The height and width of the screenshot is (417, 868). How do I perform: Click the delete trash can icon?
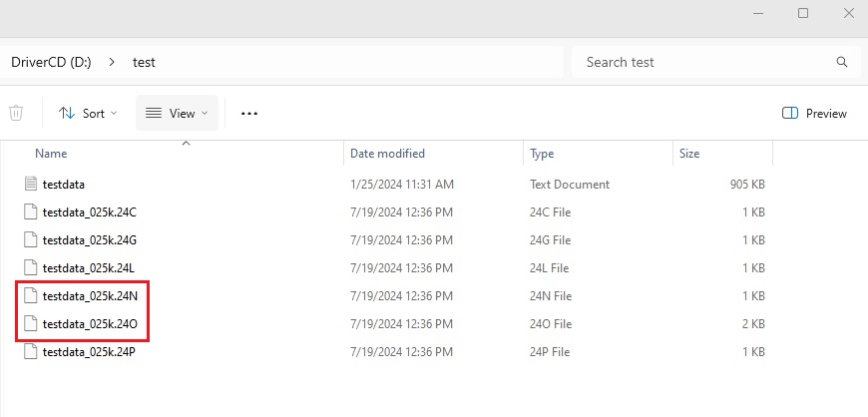pyautogui.click(x=16, y=114)
